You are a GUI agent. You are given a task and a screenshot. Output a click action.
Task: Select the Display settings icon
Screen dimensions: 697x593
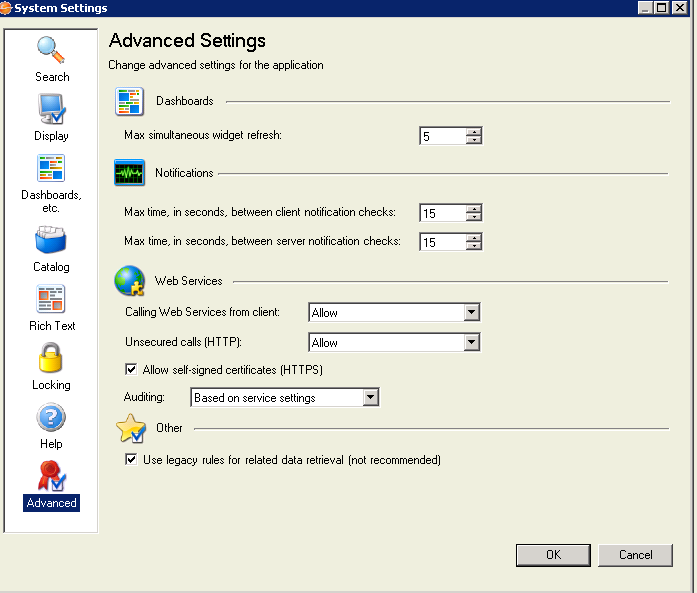[x=51, y=110]
